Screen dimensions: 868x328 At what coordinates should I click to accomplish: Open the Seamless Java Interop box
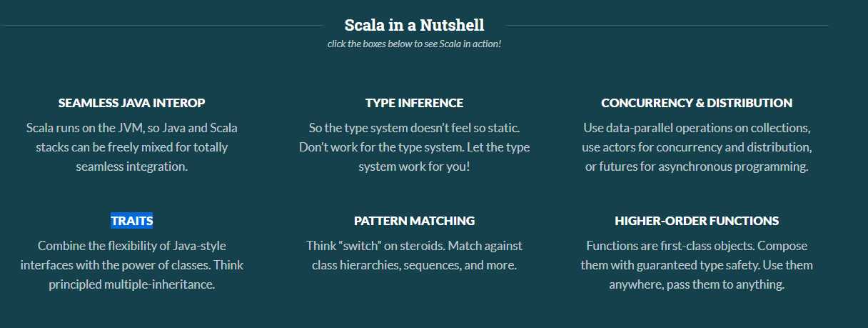[132, 103]
